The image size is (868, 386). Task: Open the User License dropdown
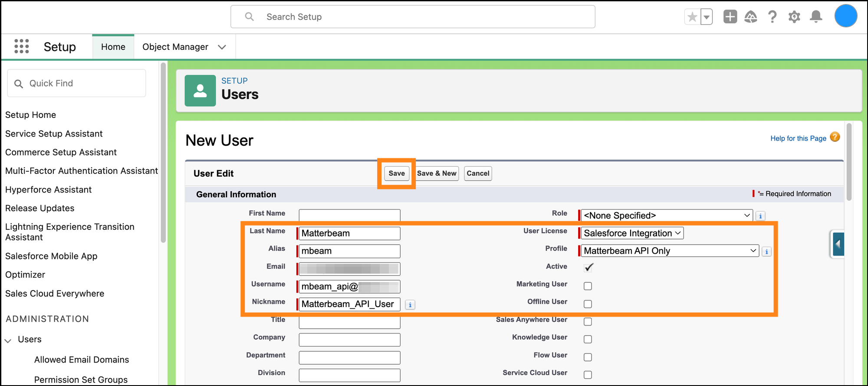[632, 233]
